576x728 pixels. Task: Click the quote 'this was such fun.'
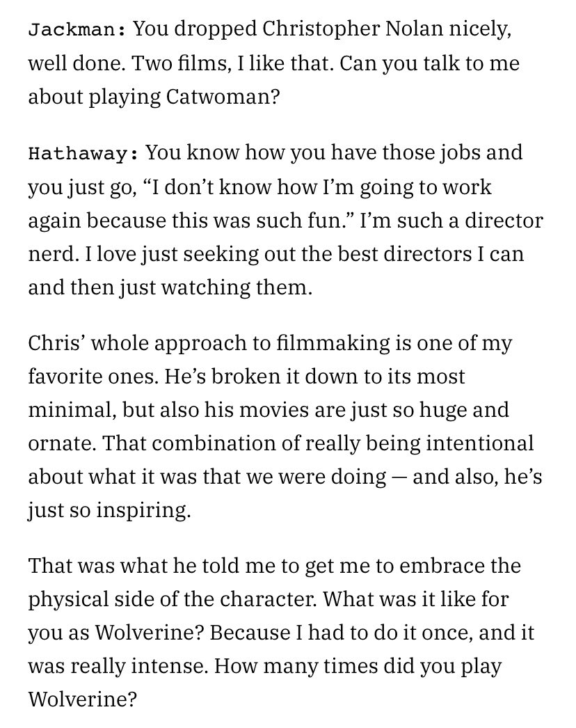point(264,221)
